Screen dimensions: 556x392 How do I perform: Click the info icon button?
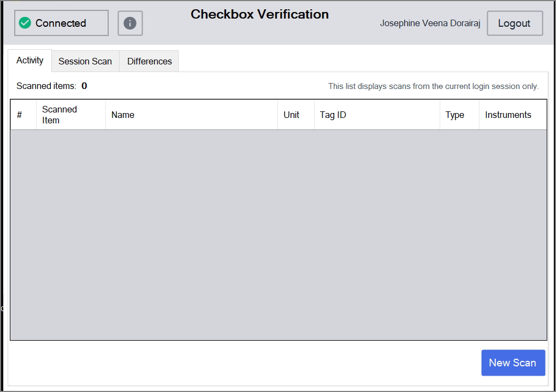coord(130,23)
